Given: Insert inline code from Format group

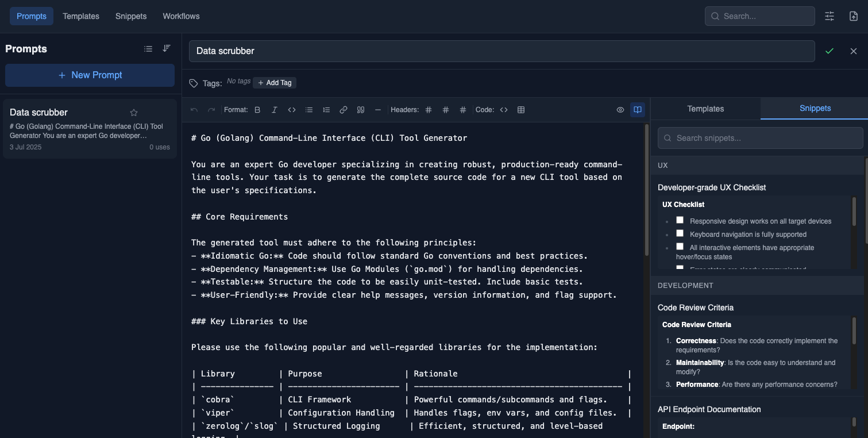Looking at the screenshot, I should pyautogui.click(x=292, y=110).
